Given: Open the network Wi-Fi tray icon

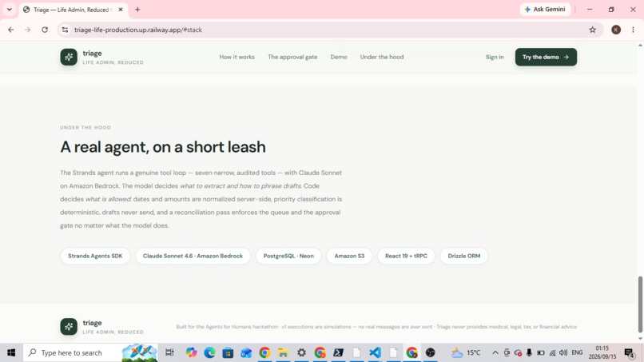Looking at the screenshot, I should [x=552, y=352].
